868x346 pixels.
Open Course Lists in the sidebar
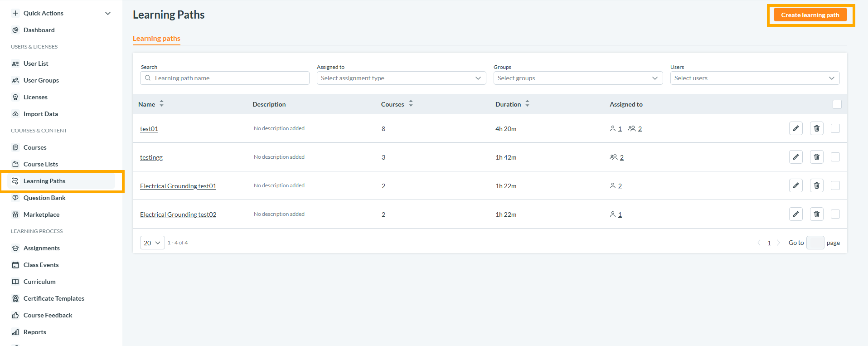(x=41, y=164)
